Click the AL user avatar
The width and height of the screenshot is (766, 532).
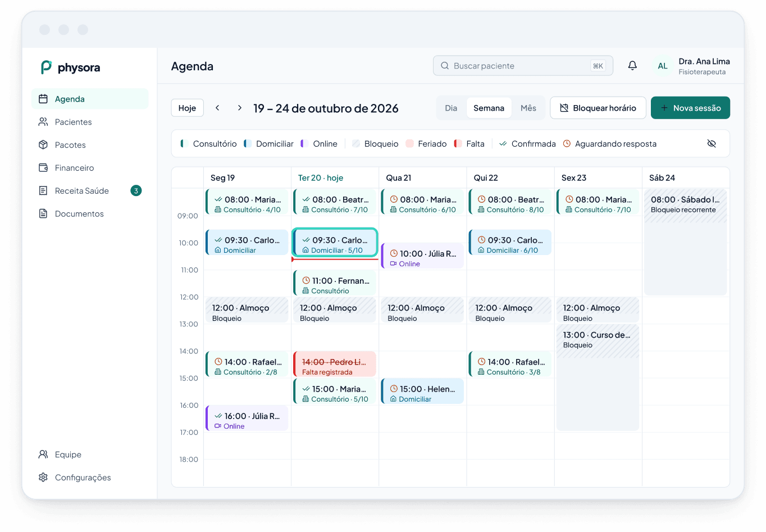pyautogui.click(x=663, y=66)
